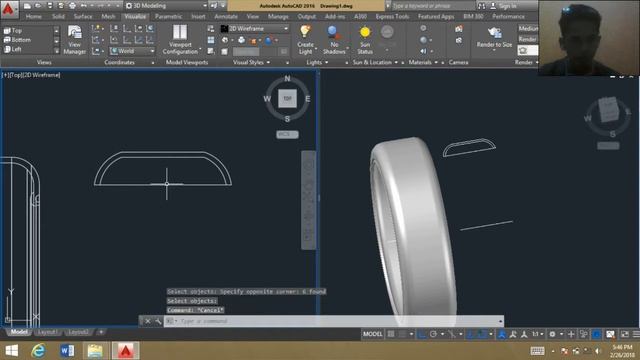Image resolution: width=640 pixels, height=360 pixels.
Task: Open Windows Start button
Action: [x=11, y=351]
